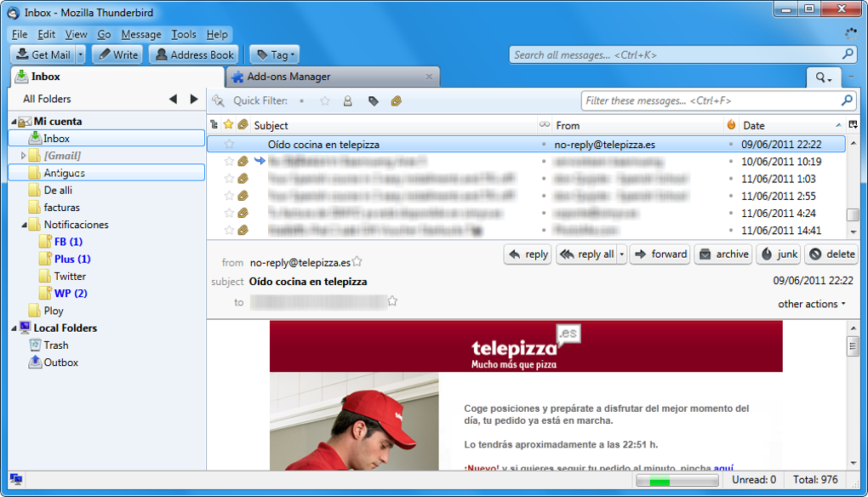Screen dimensions: 868x497
Task: Star the Oído cocina en telepizza message
Action: 229,145
